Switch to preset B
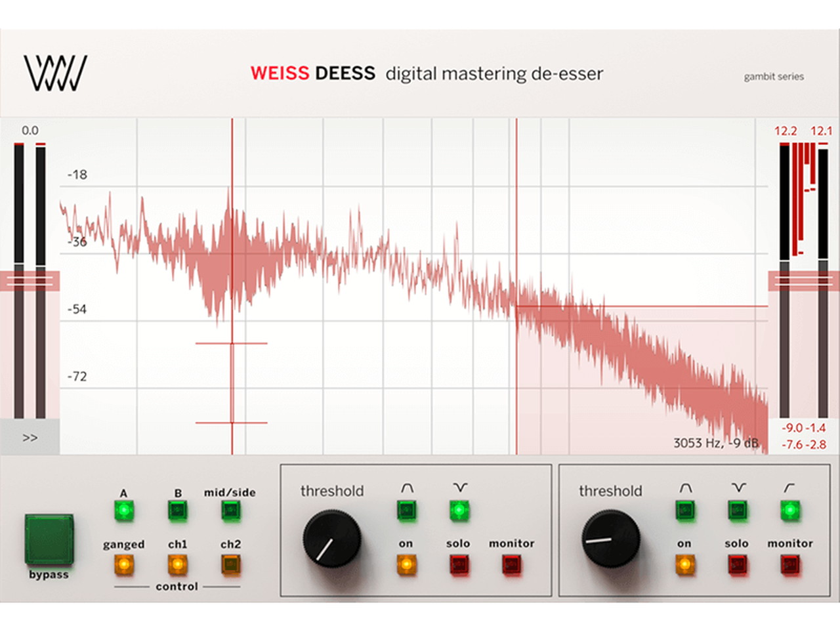Viewport: 840px width, 630px height. pos(177,510)
